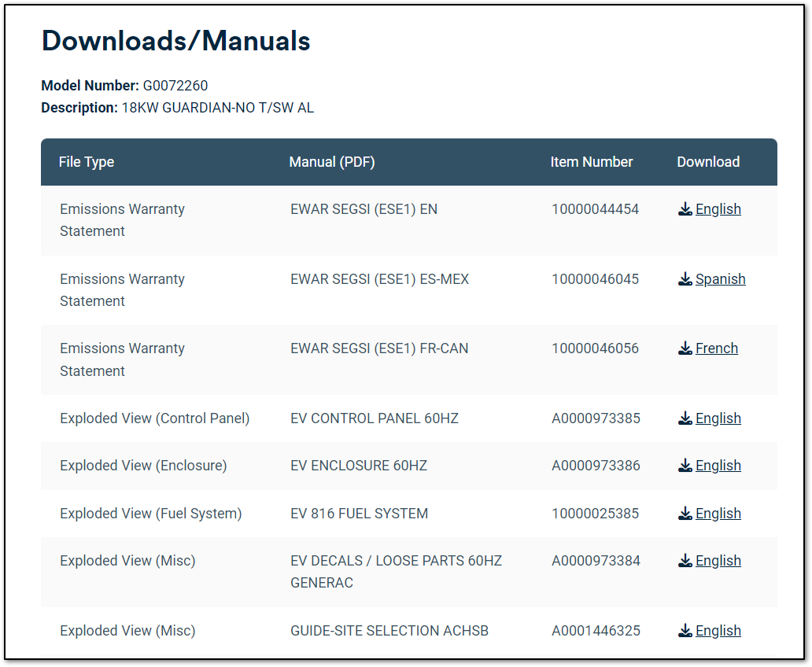Open English link for item A0000973384
812x667 pixels.
718,561
